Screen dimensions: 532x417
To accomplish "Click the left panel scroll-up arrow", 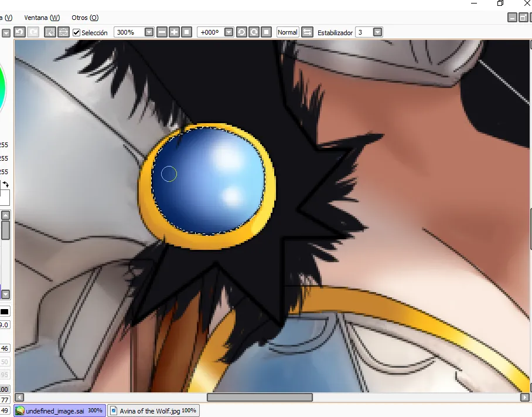I will coord(6,215).
